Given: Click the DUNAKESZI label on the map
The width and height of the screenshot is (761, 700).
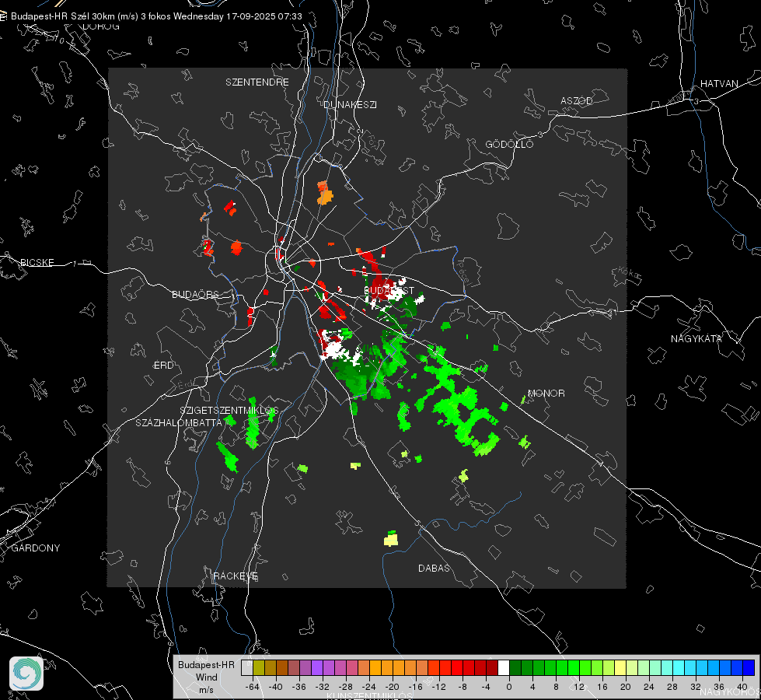Looking at the screenshot, I should tap(350, 104).
